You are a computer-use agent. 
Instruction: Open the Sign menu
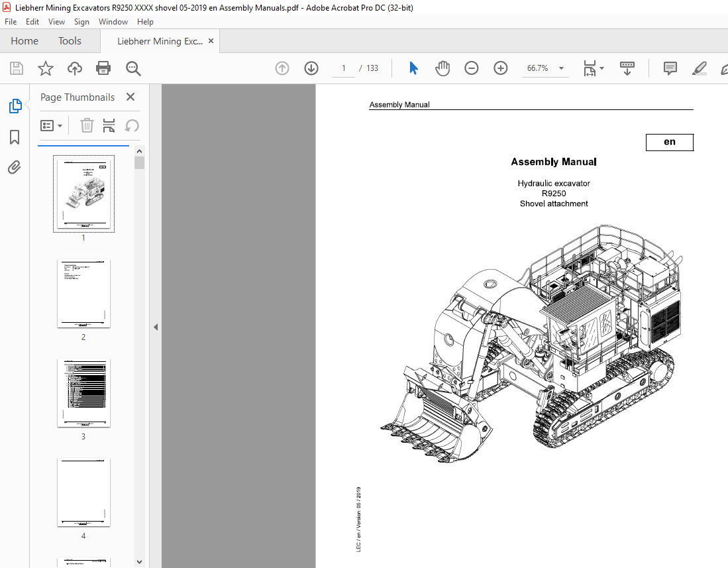(81, 22)
